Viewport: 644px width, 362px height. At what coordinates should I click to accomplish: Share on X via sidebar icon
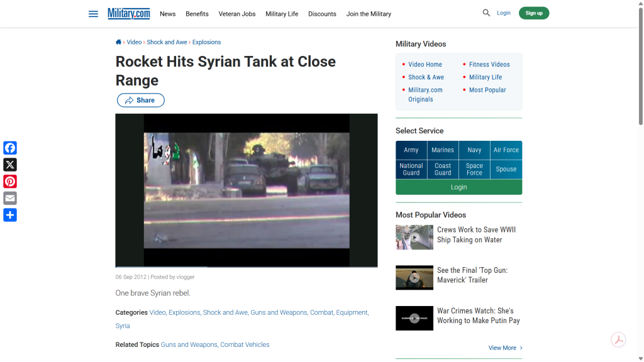(x=10, y=165)
